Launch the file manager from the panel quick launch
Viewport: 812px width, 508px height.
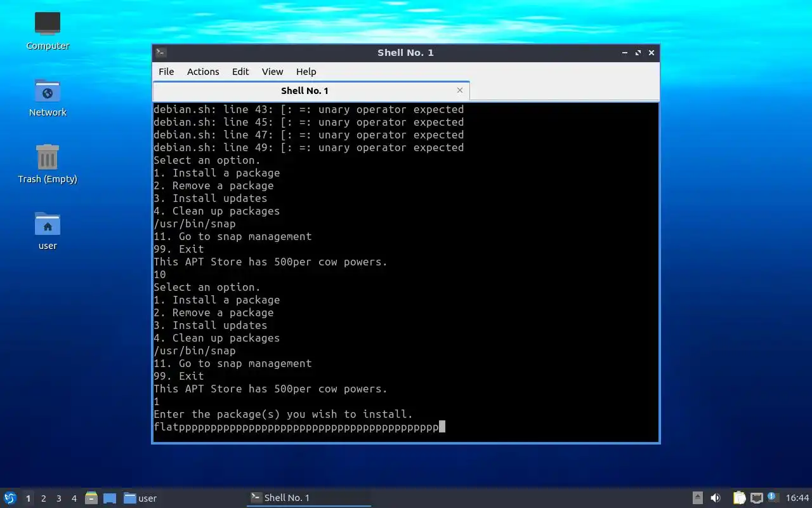tap(91, 498)
